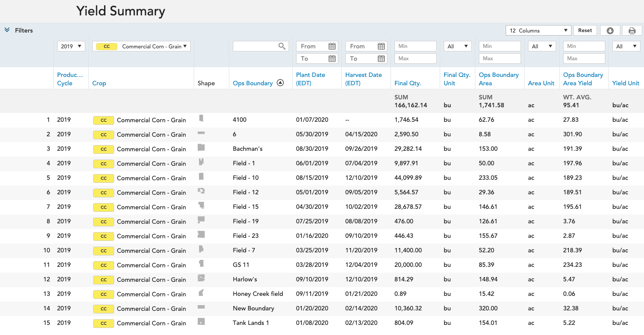Open the Yield Unit All dropdown
This screenshot has height=335, width=644.
coord(626,46)
